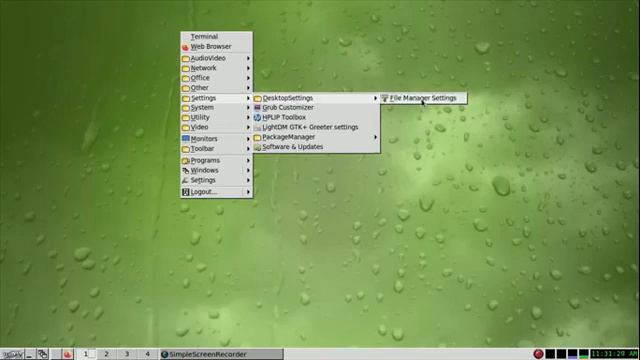Click the window list icon in taskbar
The width and height of the screenshot is (640, 360).
[42, 354]
